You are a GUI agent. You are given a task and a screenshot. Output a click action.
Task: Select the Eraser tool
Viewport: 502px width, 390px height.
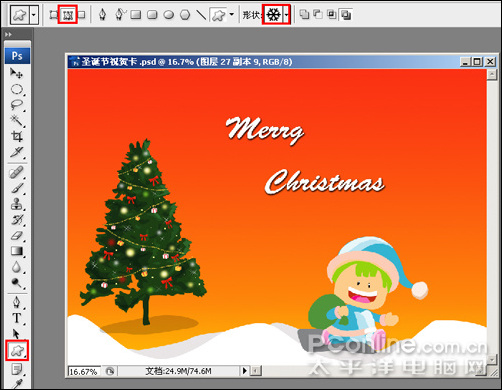(x=17, y=236)
